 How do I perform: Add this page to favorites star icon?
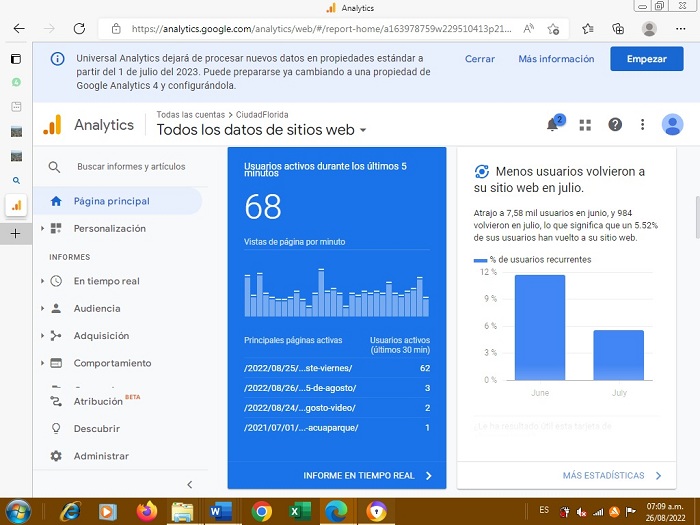[553, 29]
